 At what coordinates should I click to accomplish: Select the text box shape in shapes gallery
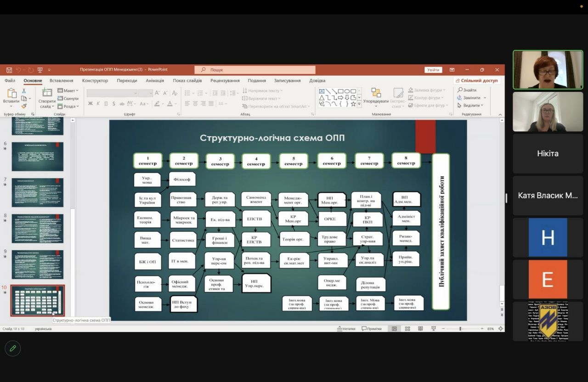click(x=322, y=91)
